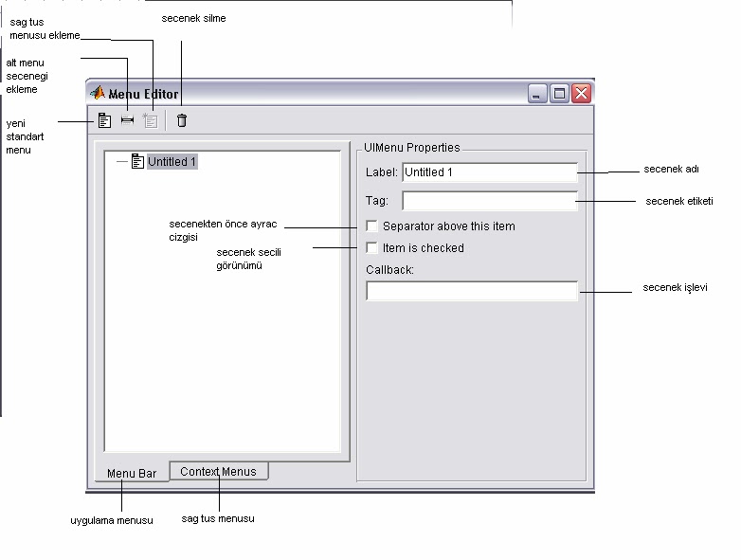Minimize the Menu Editor window
The width and height of the screenshot is (741, 560).
point(537,94)
